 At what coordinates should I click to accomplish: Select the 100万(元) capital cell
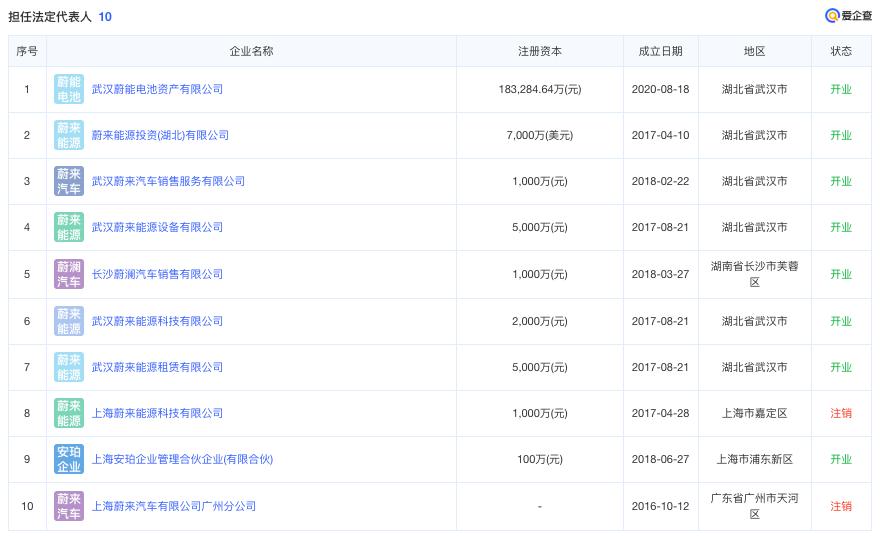click(540, 459)
